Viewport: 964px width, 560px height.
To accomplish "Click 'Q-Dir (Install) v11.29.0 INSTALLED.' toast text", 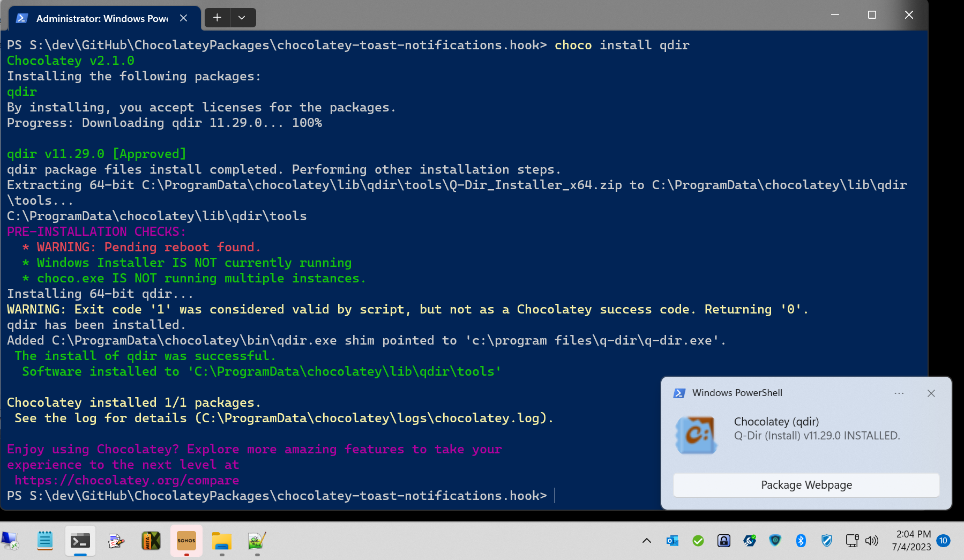I will 817,436.
